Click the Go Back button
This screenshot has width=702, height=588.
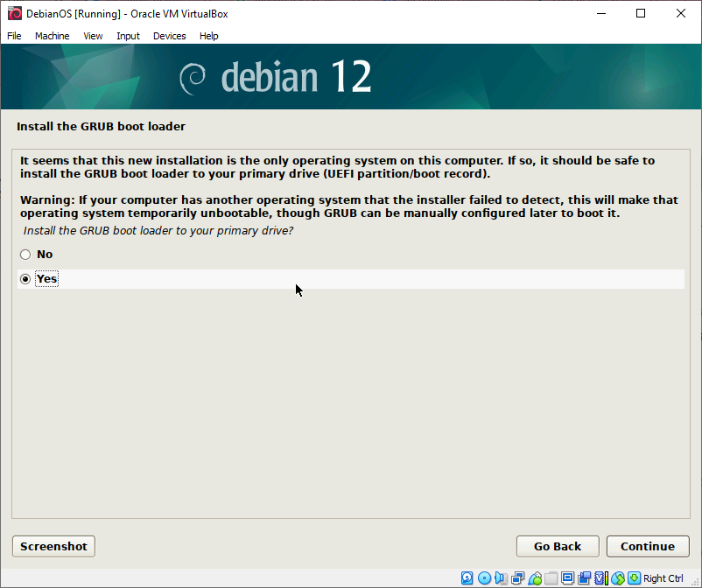click(x=558, y=546)
